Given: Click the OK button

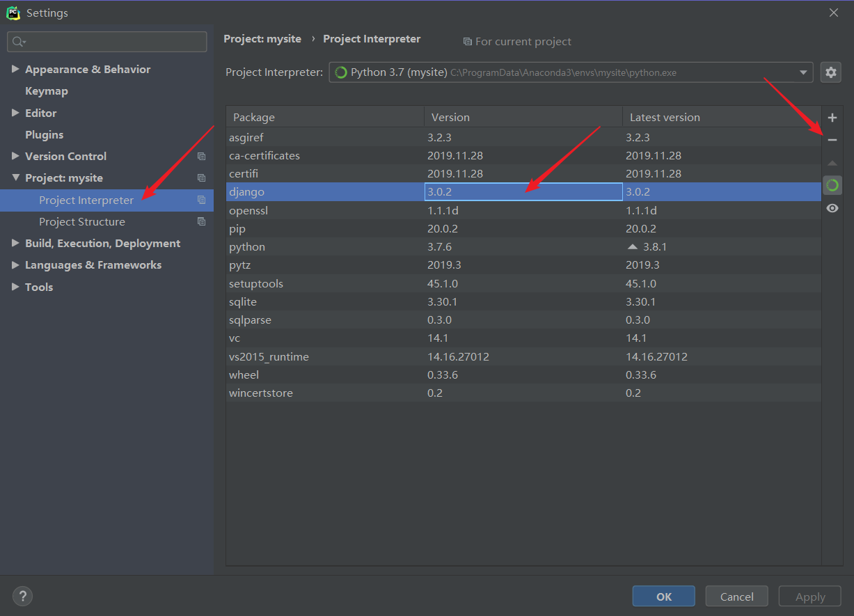Looking at the screenshot, I should tap(663, 597).
